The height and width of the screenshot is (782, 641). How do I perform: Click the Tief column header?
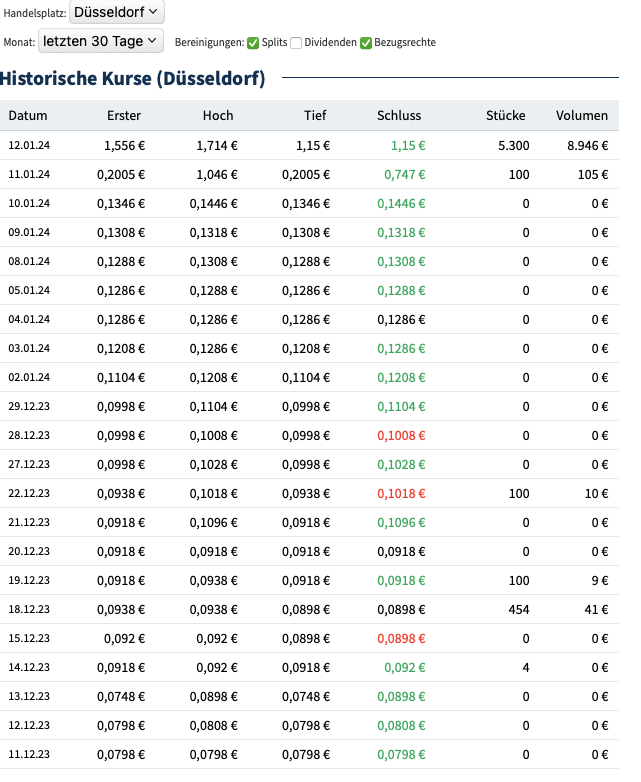(315, 116)
